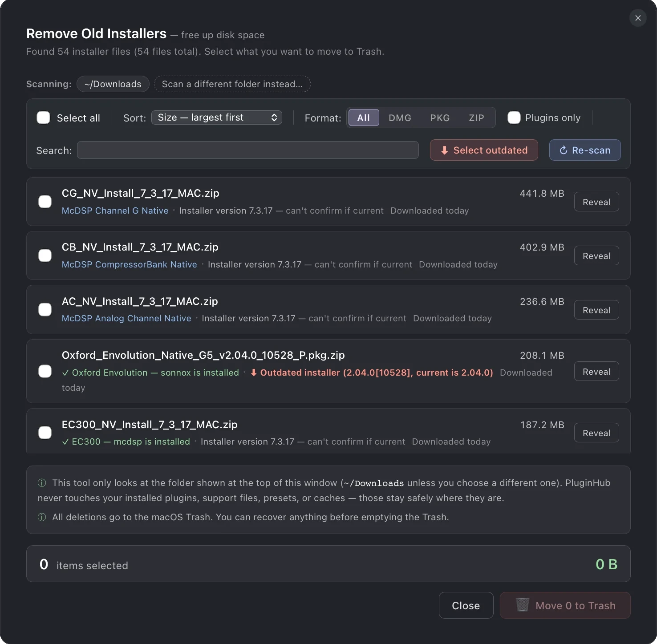Open the McDSP CompressorBank Native link
657x644 pixels.
(130, 264)
